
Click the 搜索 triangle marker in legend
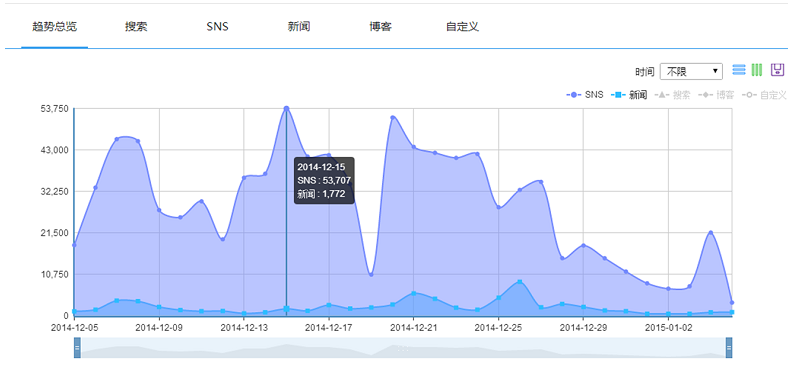(662, 95)
